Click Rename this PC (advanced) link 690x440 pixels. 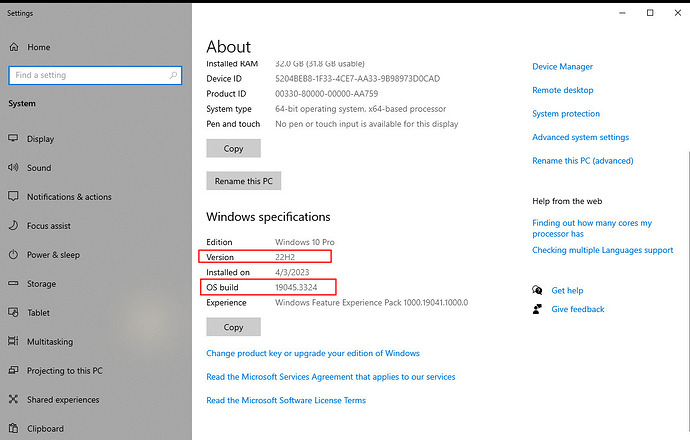[x=583, y=161]
